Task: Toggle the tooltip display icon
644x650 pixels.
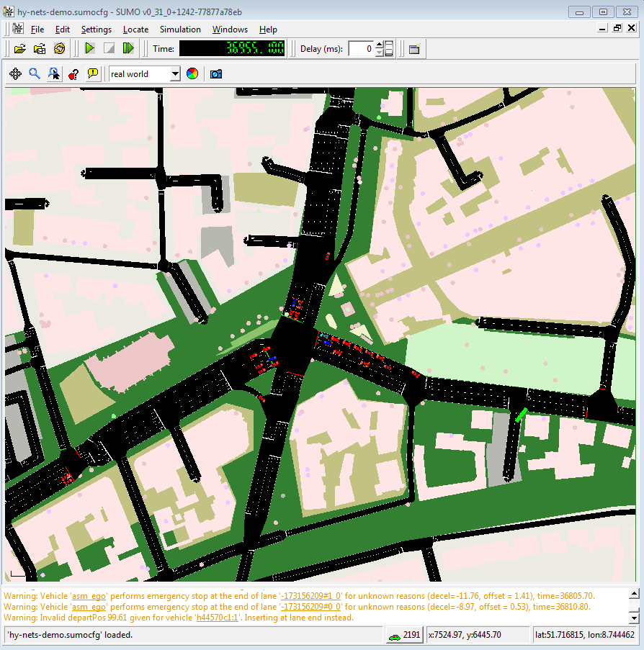Action: 93,73
